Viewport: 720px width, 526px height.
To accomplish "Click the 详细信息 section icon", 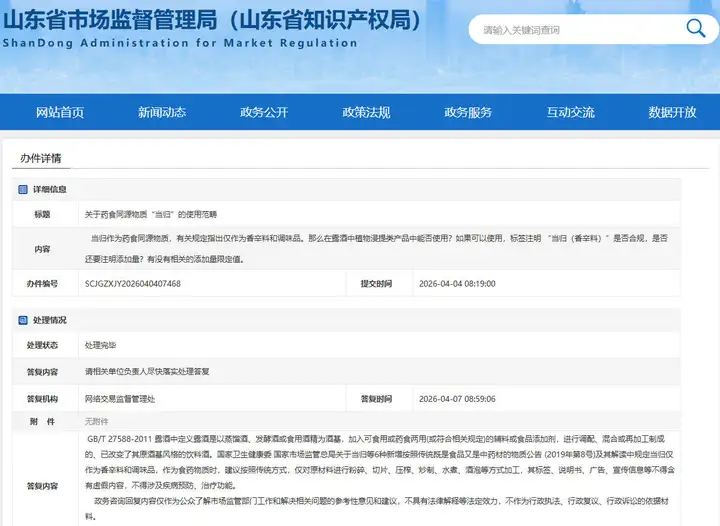I will pos(22,189).
